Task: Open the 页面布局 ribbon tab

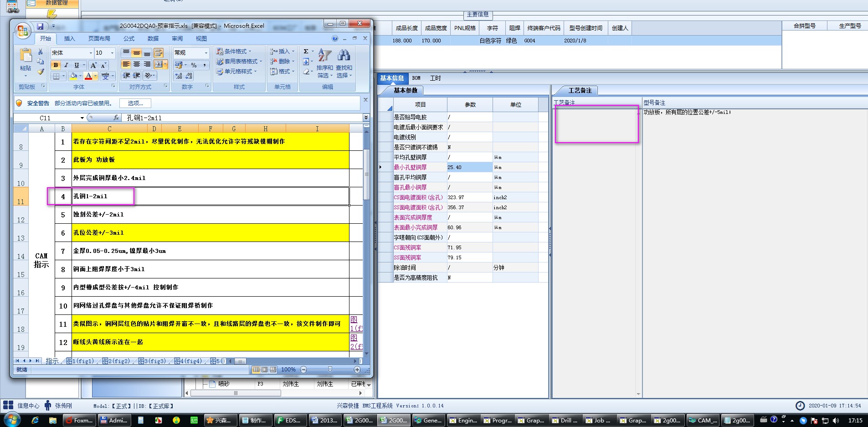Action: (x=99, y=39)
